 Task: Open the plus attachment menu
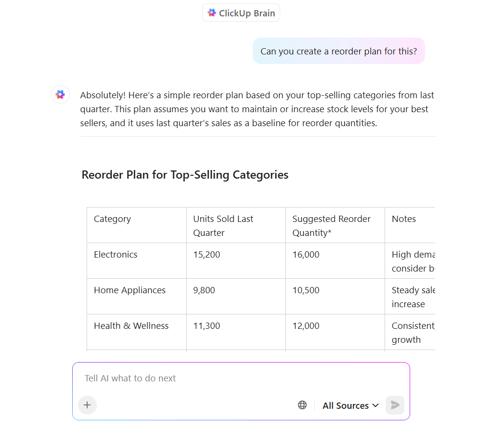87,405
